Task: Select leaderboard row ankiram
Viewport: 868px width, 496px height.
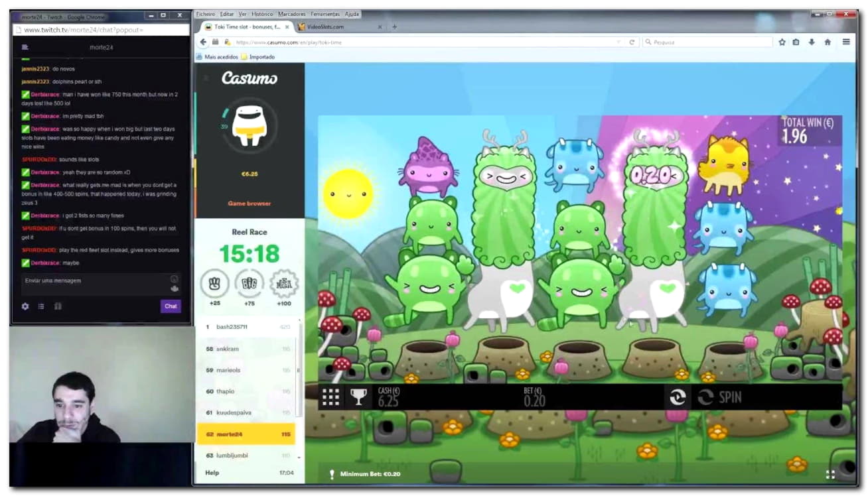Action: coord(246,349)
